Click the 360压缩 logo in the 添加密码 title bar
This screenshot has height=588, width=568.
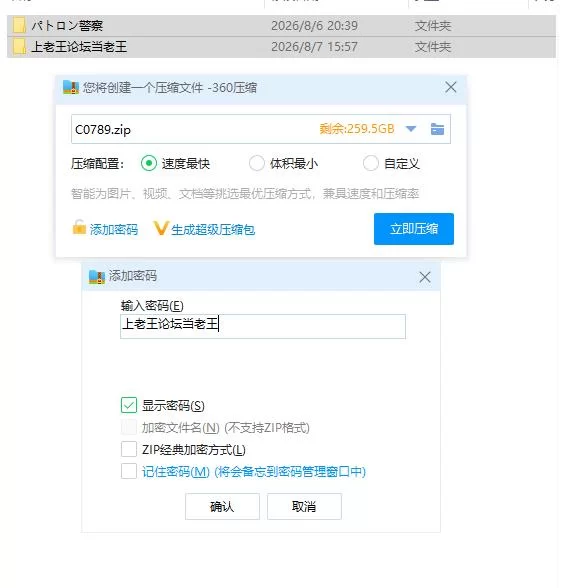[x=96, y=277]
